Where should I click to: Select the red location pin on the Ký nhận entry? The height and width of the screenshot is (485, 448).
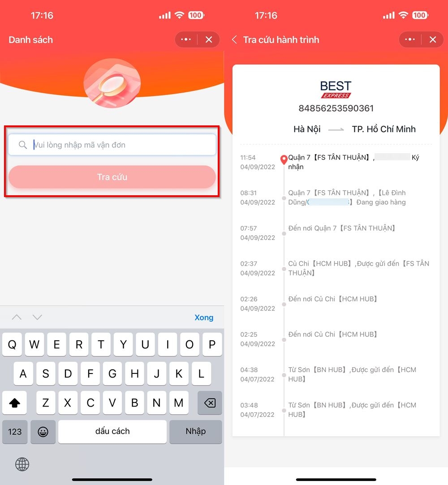284,159
